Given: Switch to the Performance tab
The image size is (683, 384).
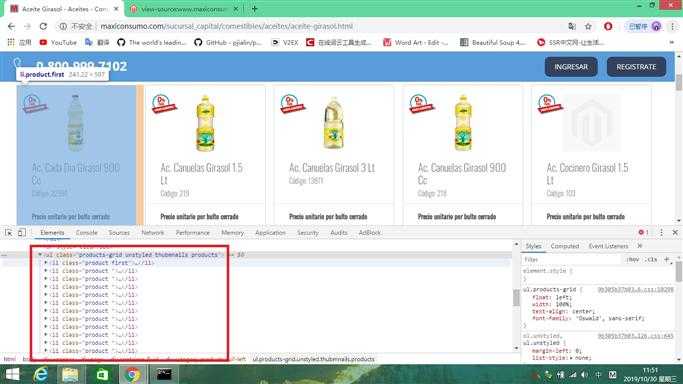Looking at the screenshot, I should (x=193, y=232).
